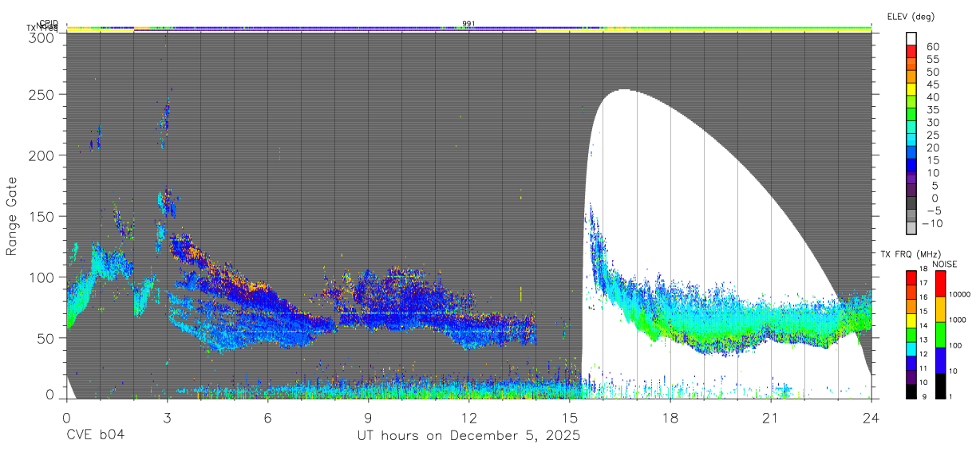
Task: Click the white top segment of ELEV color bar
Action: click(x=911, y=39)
